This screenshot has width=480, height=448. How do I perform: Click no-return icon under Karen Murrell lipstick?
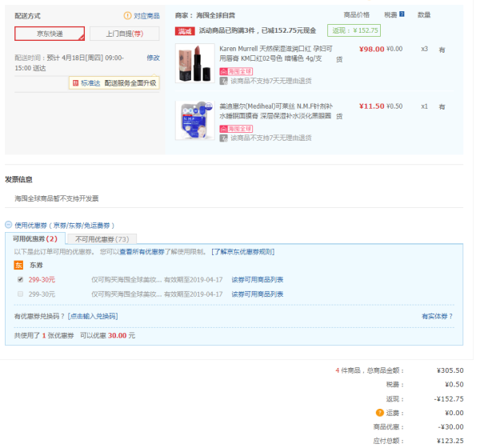coord(224,81)
